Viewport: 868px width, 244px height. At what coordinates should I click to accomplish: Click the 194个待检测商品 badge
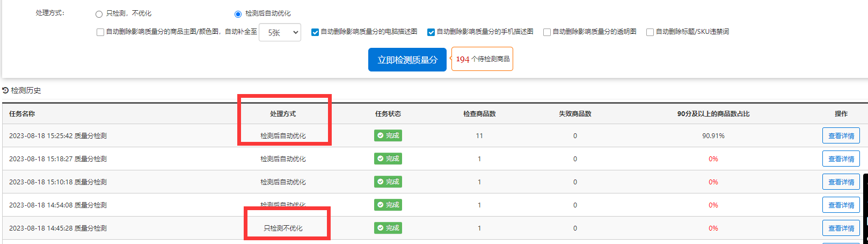tap(483, 59)
